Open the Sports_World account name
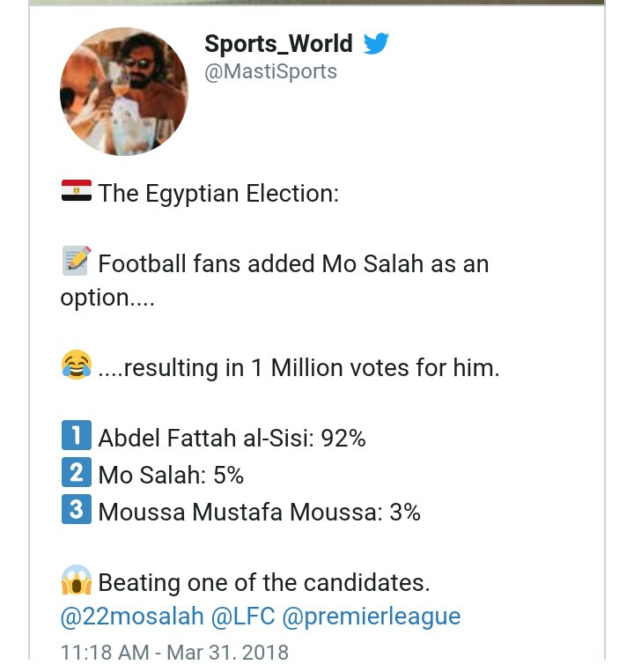Viewport: 634px width, 672px height. click(278, 43)
